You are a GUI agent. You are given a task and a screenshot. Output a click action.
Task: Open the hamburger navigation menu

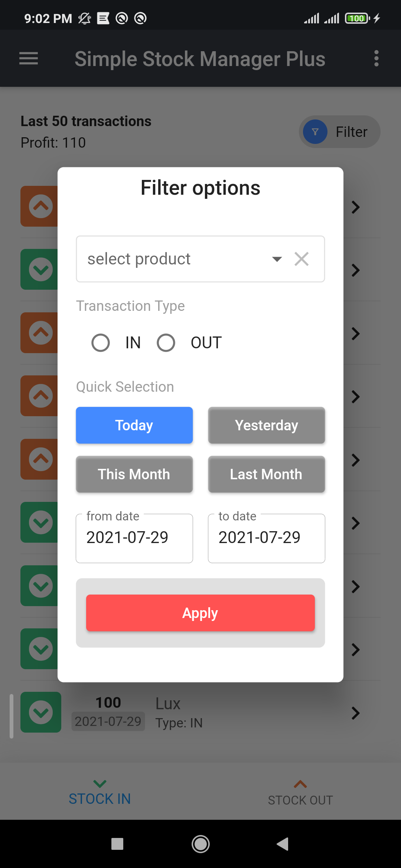(29, 59)
